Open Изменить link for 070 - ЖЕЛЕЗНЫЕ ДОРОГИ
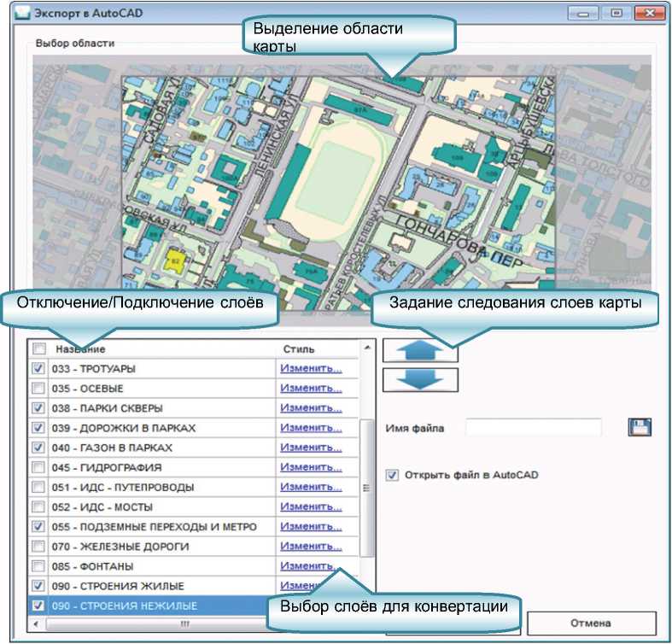The image size is (672, 644). (311, 546)
